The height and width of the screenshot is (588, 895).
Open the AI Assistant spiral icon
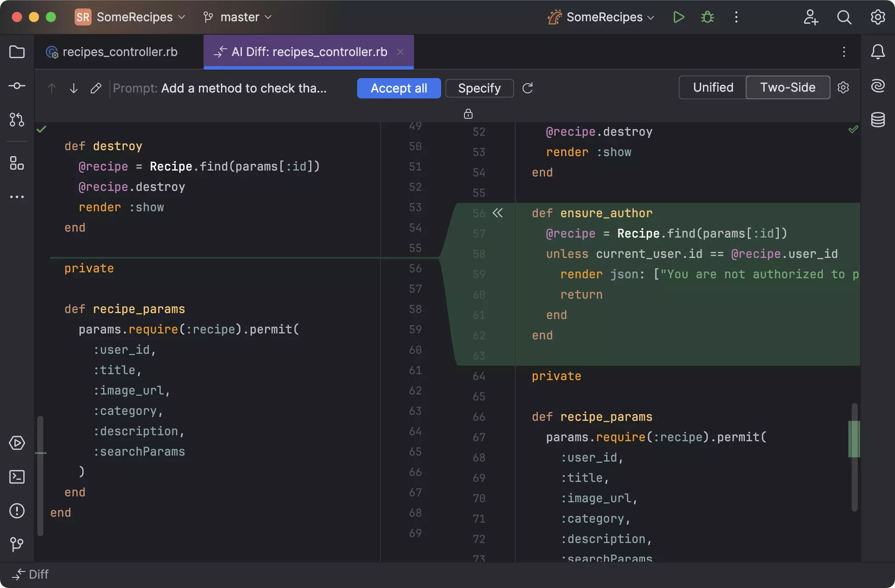tap(878, 86)
